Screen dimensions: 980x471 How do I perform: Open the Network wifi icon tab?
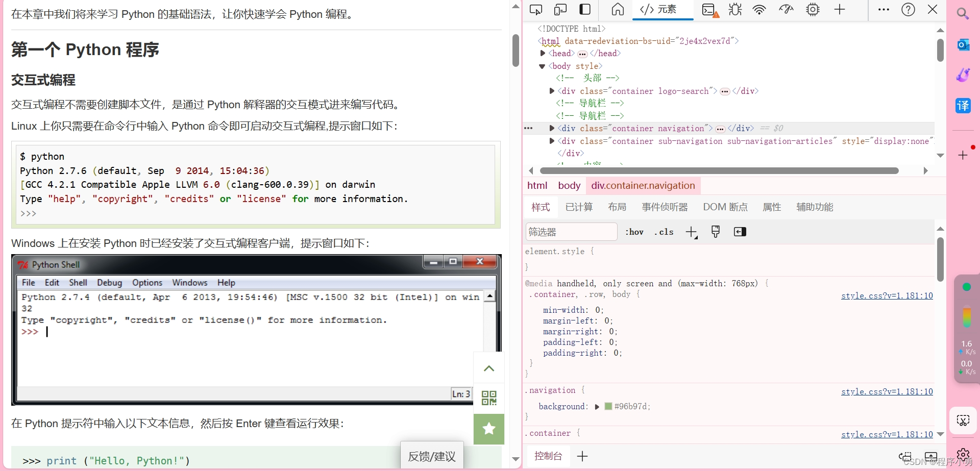pyautogui.click(x=759, y=10)
